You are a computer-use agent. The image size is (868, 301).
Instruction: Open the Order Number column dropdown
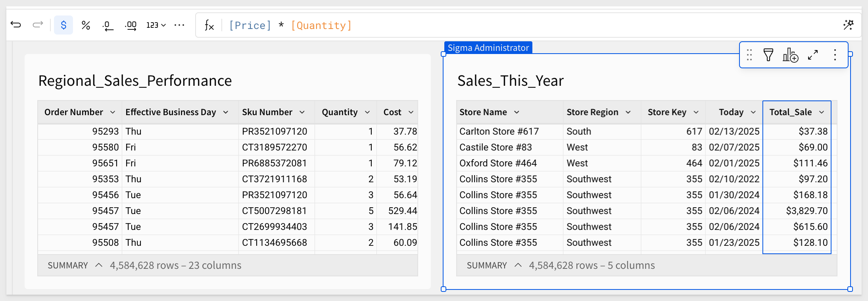(x=113, y=112)
